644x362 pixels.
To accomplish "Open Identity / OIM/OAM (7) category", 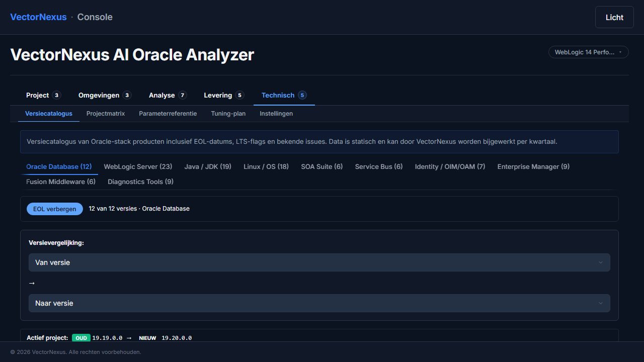I will coord(450,166).
